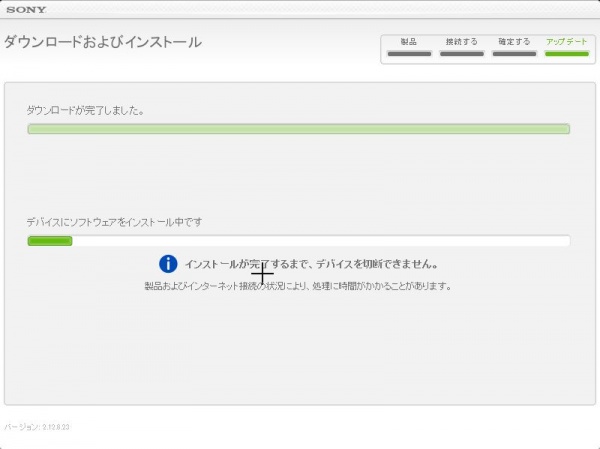Click the gray bar under 接続する
Viewport: 600px width, 449px height.
click(462, 53)
